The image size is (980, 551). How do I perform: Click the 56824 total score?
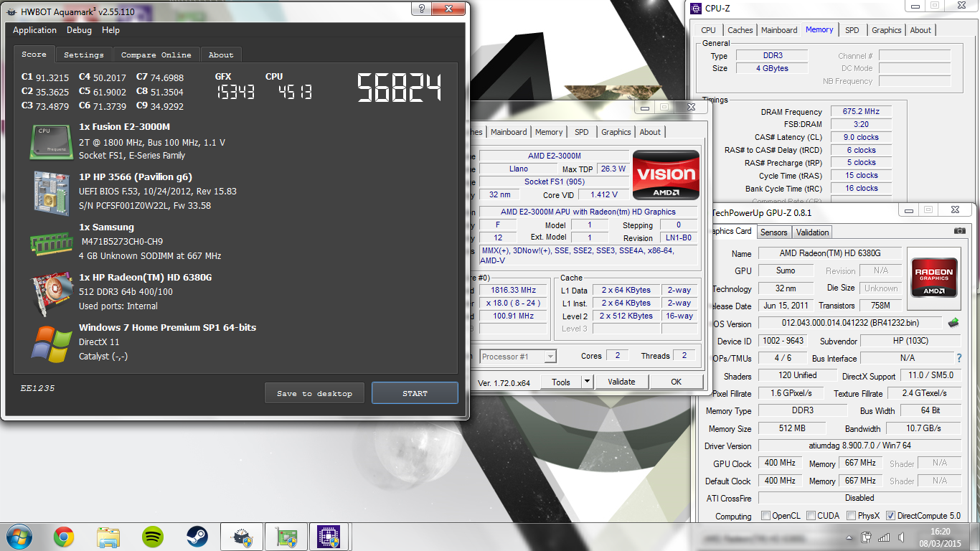[x=399, y=88]
